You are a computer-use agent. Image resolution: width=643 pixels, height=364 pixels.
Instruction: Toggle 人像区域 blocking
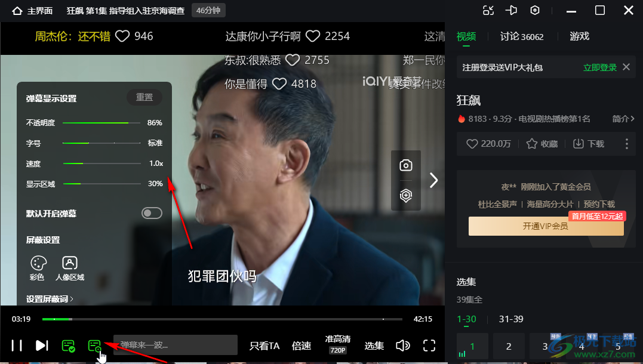tap(70, 269)
